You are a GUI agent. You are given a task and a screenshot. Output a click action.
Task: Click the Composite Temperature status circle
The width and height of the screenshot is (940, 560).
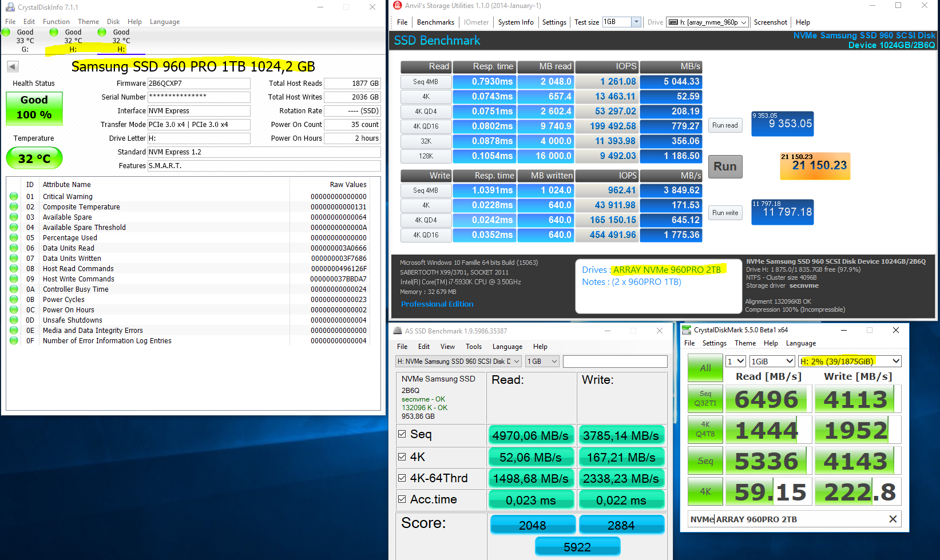[14, 206]
